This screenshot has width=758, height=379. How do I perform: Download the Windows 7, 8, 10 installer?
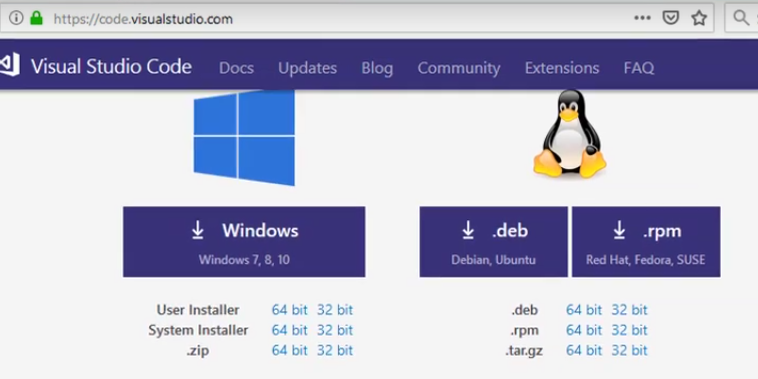coord(244,242)
